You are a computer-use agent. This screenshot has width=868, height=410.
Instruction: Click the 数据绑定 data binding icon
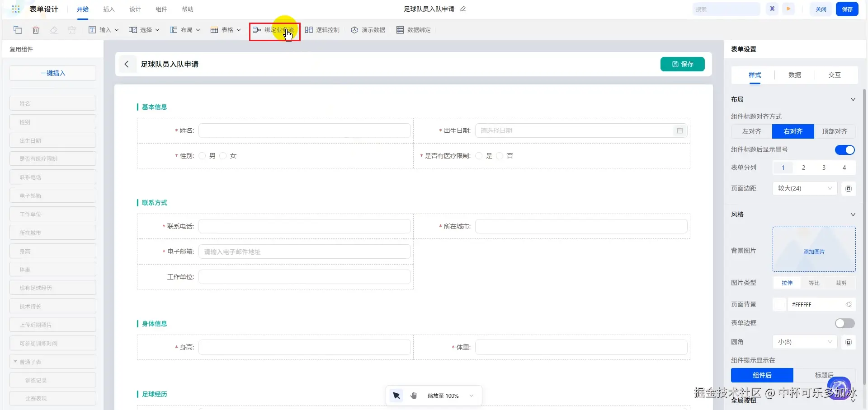(400, 30)
